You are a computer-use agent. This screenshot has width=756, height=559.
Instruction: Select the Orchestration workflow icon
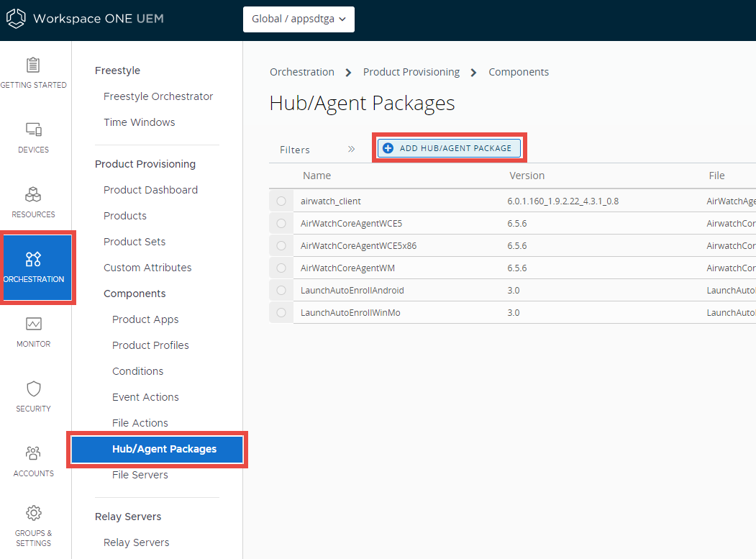coord(33,259)
